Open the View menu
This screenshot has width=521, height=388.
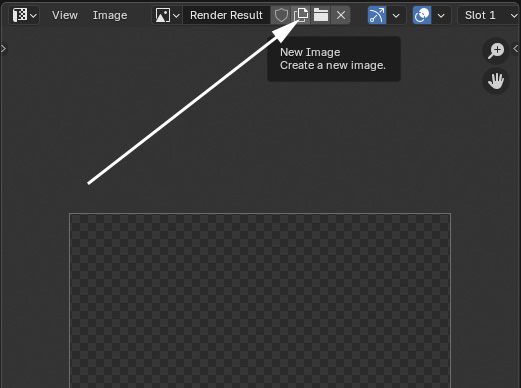pos(65,15)
